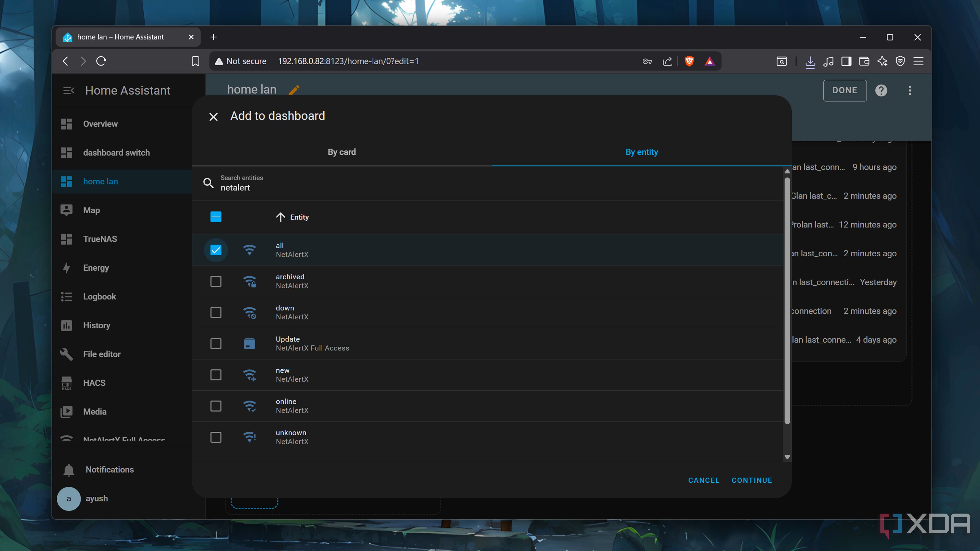Select the By entity tab
Image resolution: width=980 pixels, height=551 pixels.
pos(641,152)
